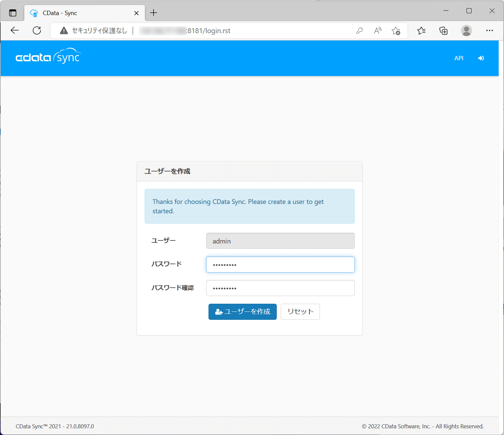The width and height of the screenshot is (504, 435).
Task: Activate the Read Aloud icon
Action: 377,31
